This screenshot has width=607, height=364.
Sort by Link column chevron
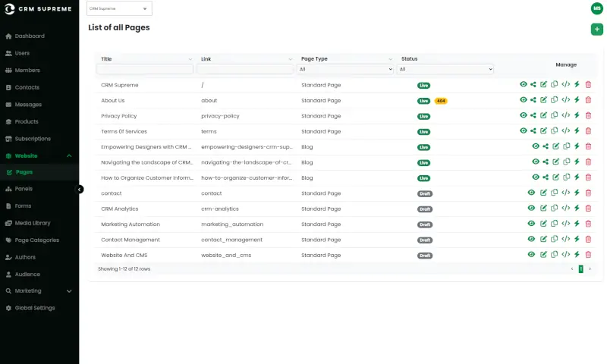[291, 59]
